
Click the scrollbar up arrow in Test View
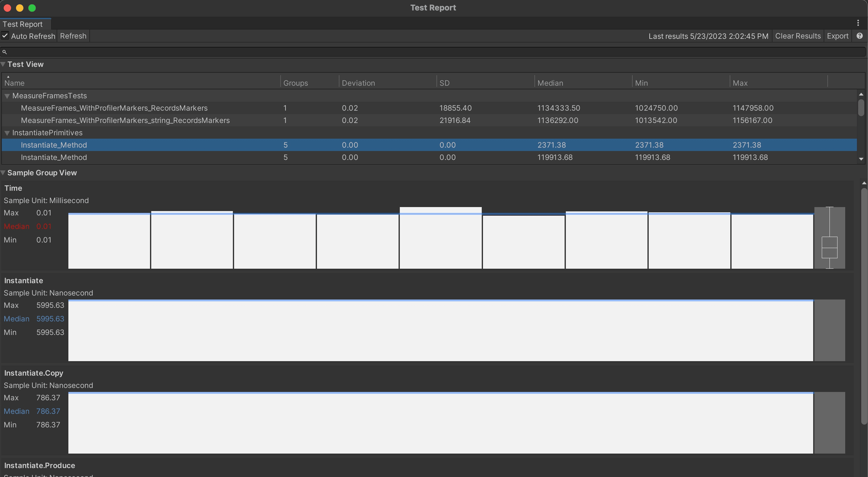pyautogui.click(x=861, y=94)
